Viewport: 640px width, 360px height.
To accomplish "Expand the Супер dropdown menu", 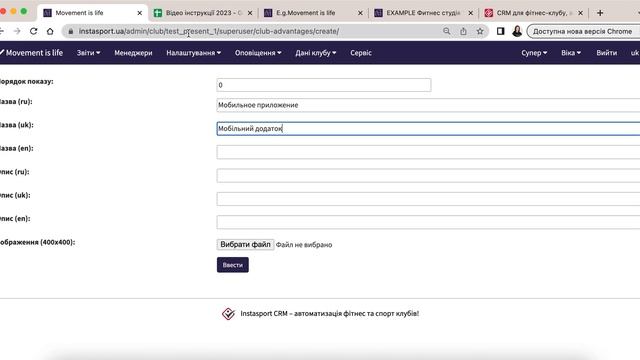I will (534, 53).
